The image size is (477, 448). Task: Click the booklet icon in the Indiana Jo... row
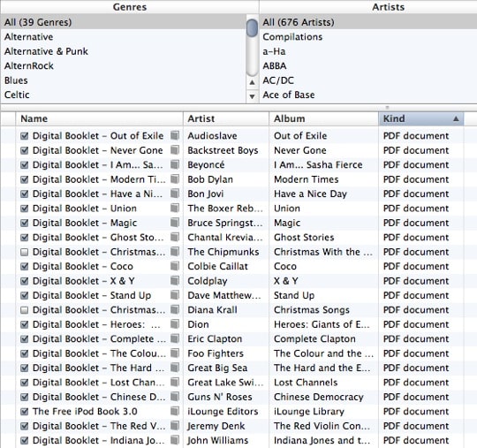pyautogui.click(x=175, y=440)
